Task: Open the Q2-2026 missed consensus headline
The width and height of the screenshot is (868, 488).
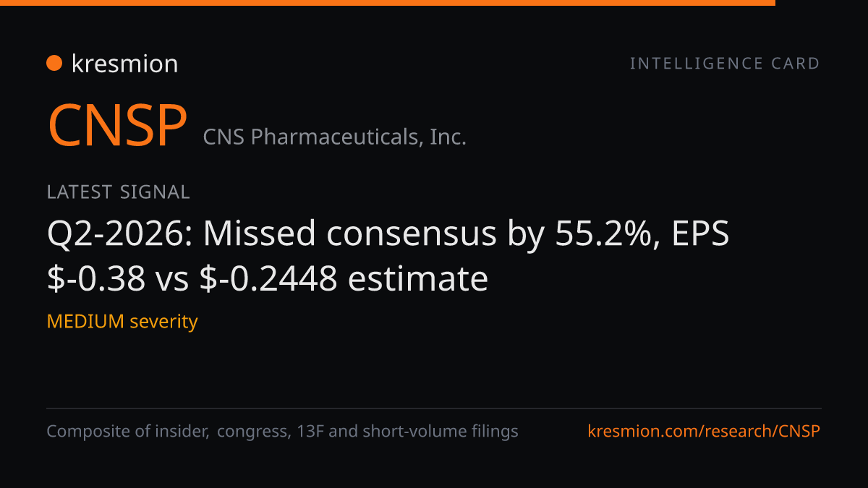Action: (x=388, y=256)
